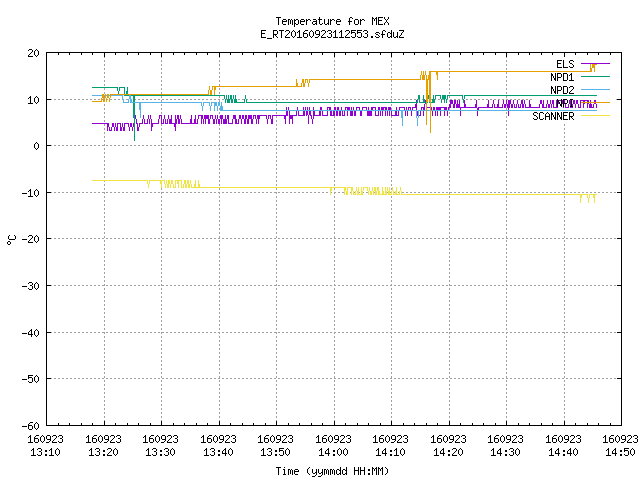The image size is (640, 480).
Task: Click the x-axis time 14:50
Action: click(x=621, y=452)
